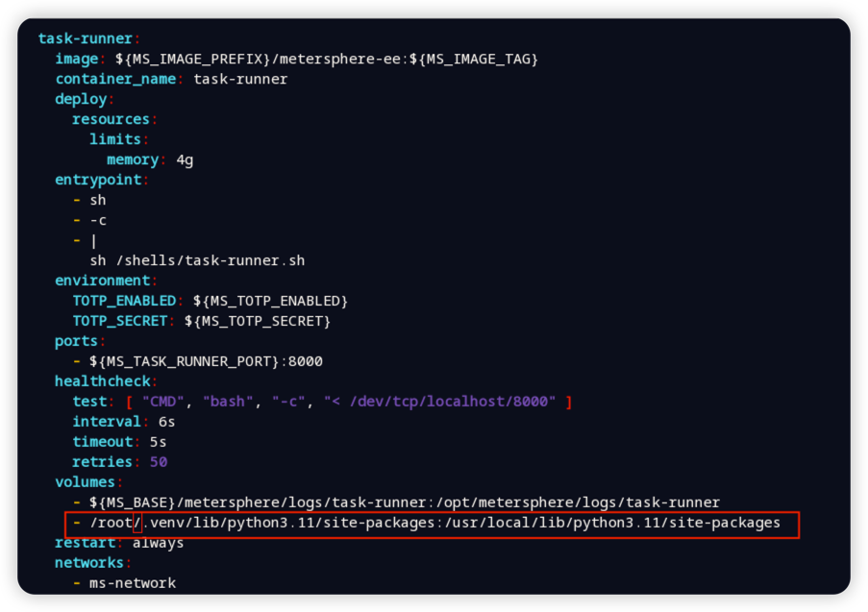This screenshot has width=868, height=612.
Task: Click the '-c' entrypoint list item
Action: click(98, 220)
